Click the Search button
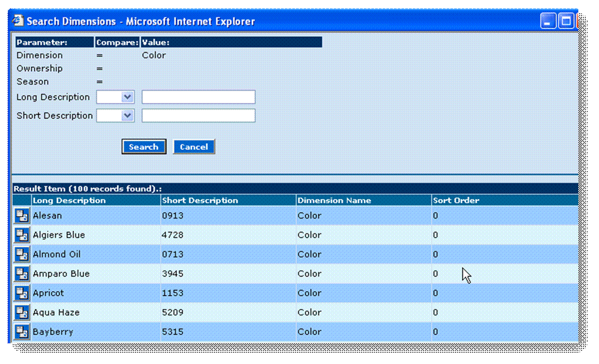Screen dimensions: 599x364 click(x=144, y=147)
